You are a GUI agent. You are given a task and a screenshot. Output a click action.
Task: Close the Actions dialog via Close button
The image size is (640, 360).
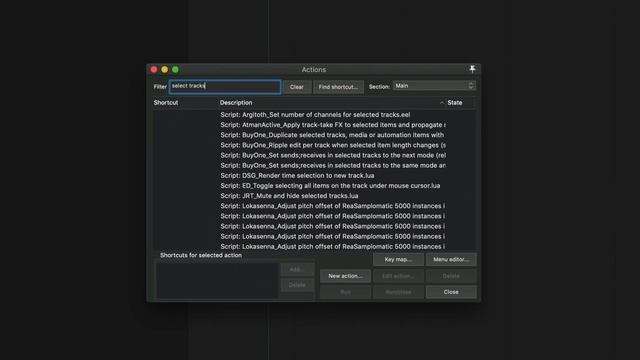pyautogui.click(x=451, y=292)
